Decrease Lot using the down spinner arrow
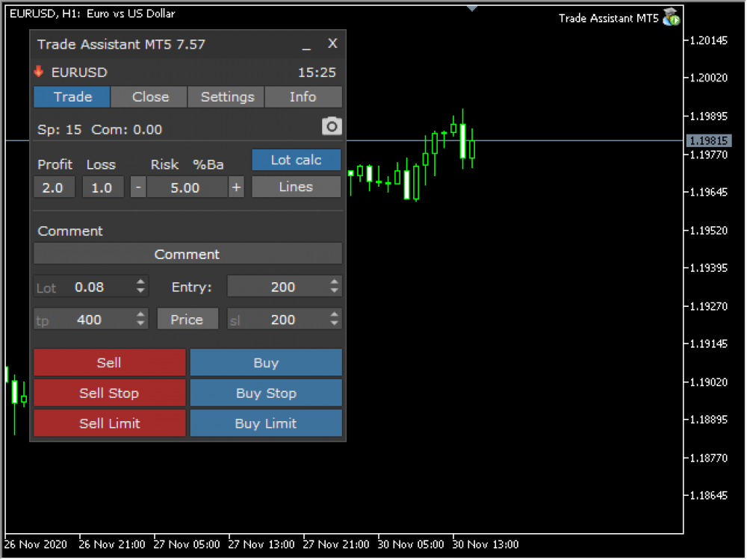 140,291
